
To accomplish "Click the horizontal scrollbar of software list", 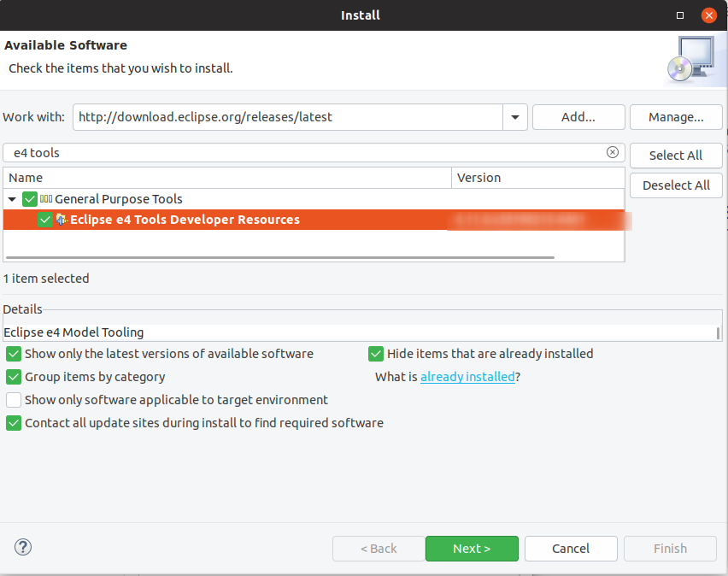I will click(x=280, y=257).
